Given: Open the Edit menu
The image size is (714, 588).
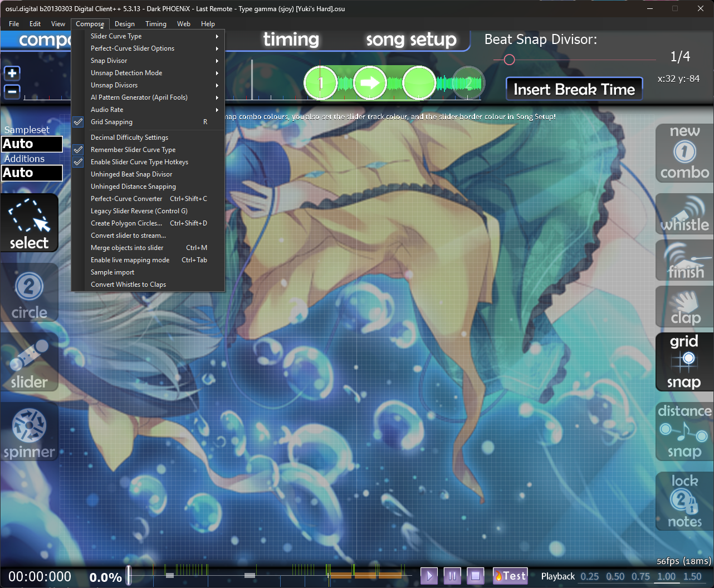Looking at the screenshot, I should click(x=35, y=24).
